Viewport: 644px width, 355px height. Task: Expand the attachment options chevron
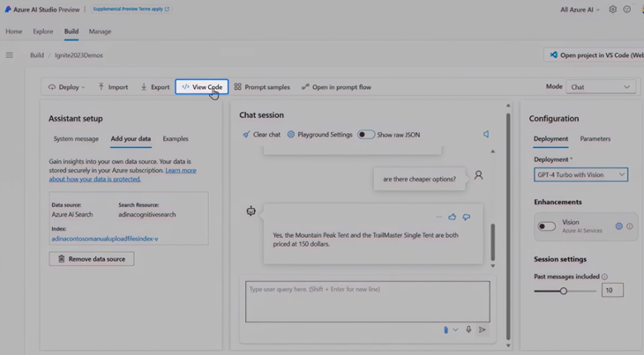pyautogui.click(x=456, y=329)
